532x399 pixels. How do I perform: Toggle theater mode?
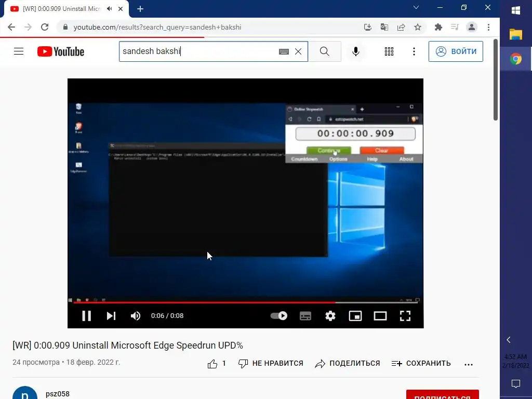tap(380, 316)
